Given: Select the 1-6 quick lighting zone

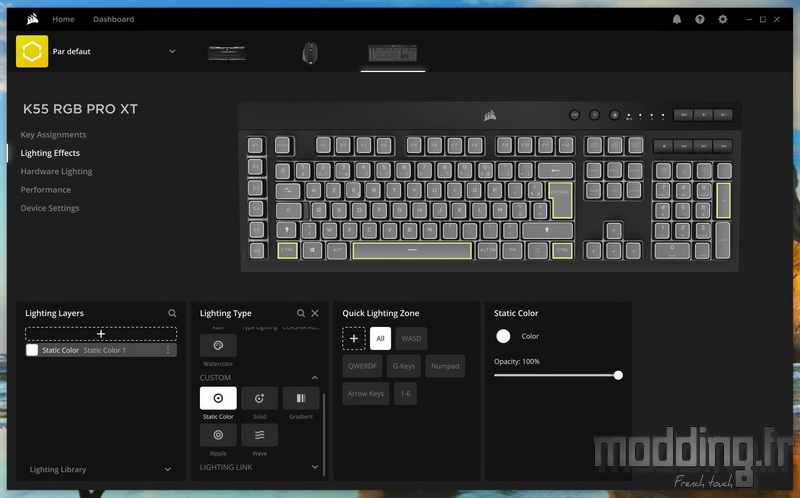Looking at the screenshot, I should (x=406, y=393).
